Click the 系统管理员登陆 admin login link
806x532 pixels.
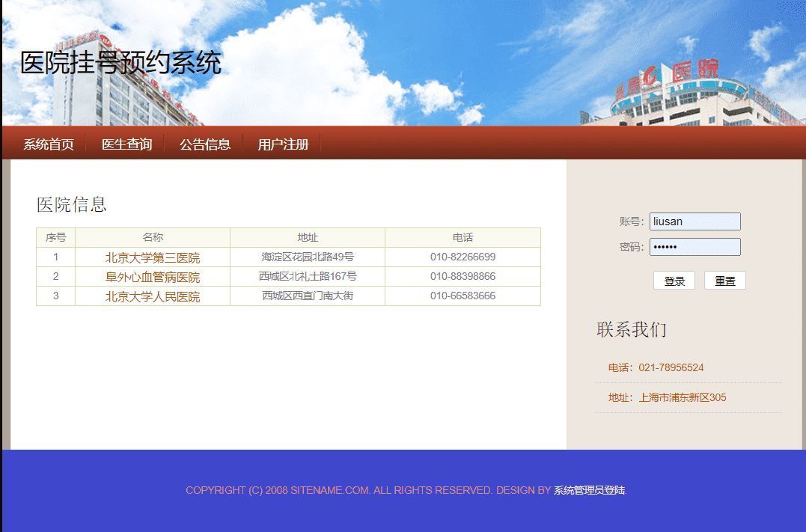tap(588, 490)
